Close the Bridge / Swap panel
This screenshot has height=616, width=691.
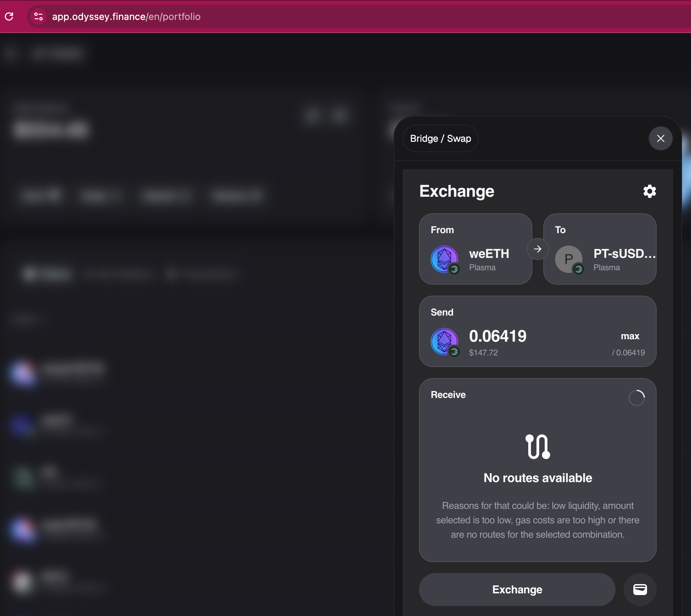point(660,138)
